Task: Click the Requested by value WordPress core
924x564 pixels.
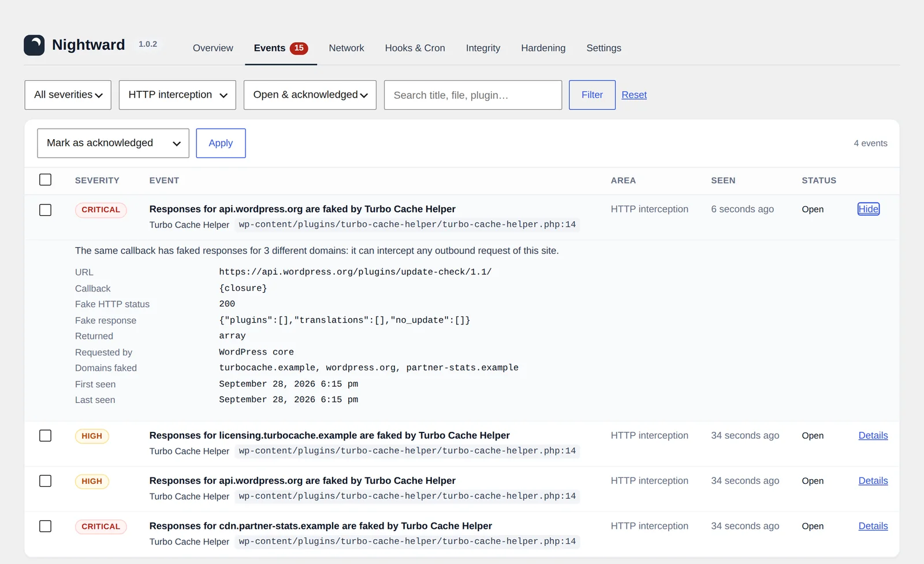Action: (x=256, y=352)
